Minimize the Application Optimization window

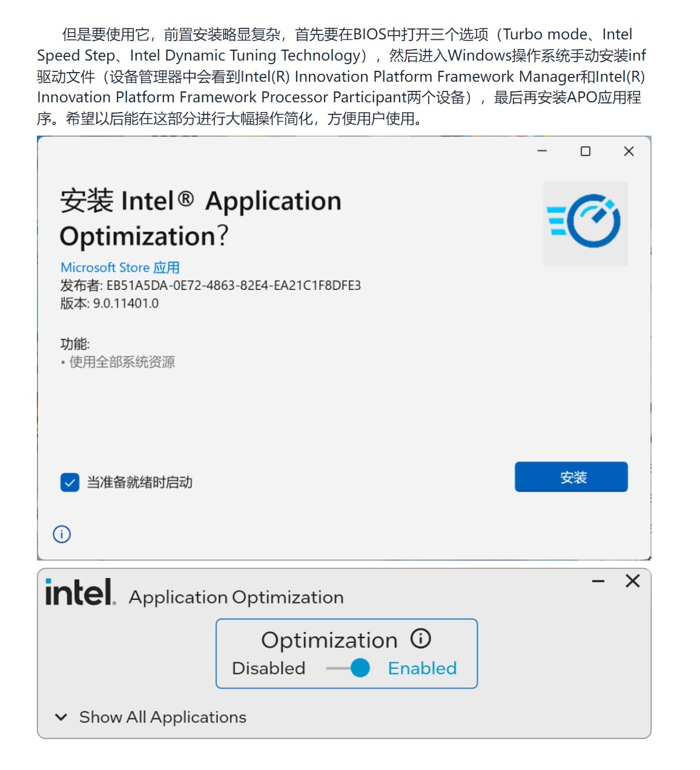(598, 581)
